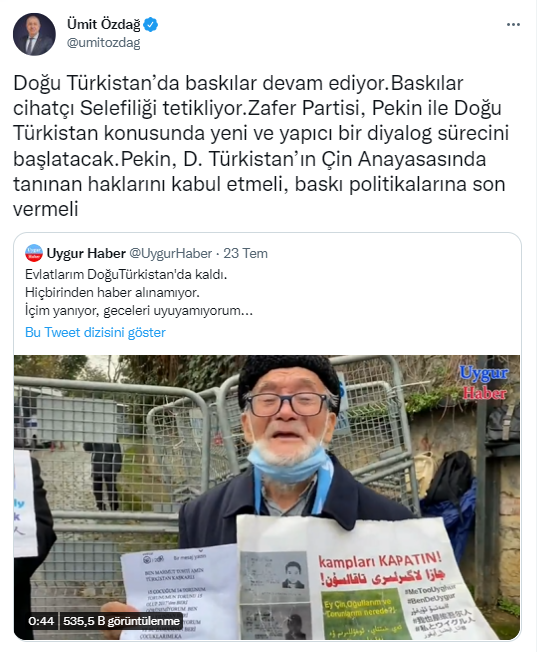Image resolution: width=537 pixels, height=652 pixels.
Task: Click the blue verified badge
Action: [x=151, y=25]
